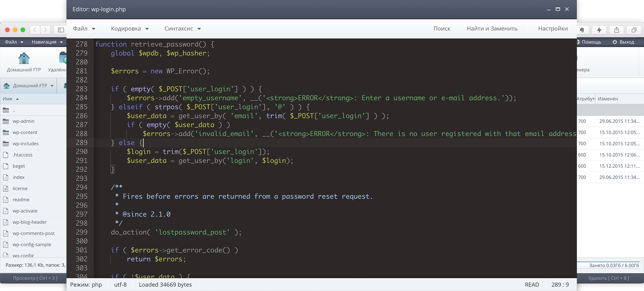Minimize the wp-login.php editor window
This screenshot has width=644, height=291.
click(x=548, y=9)
